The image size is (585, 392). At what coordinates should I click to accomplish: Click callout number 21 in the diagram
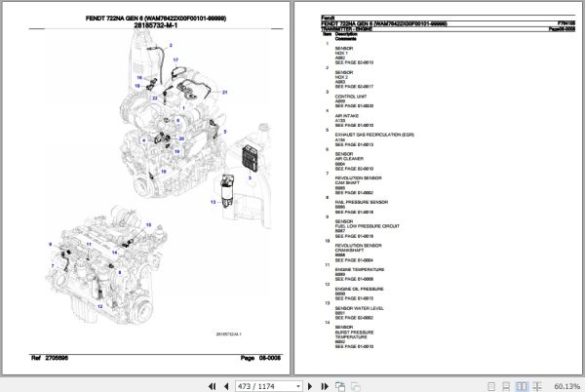pyautogui.click(x=224, y=92)
